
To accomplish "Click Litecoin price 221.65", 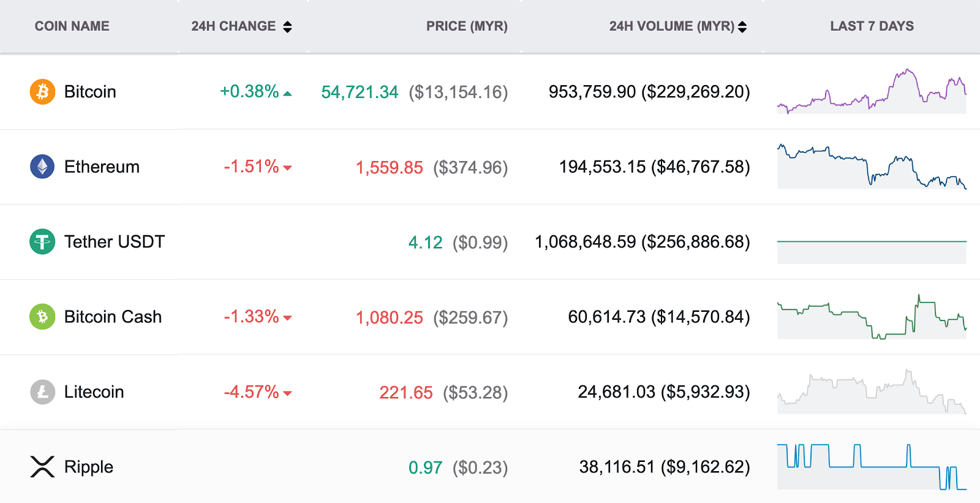I will point(406,393).
